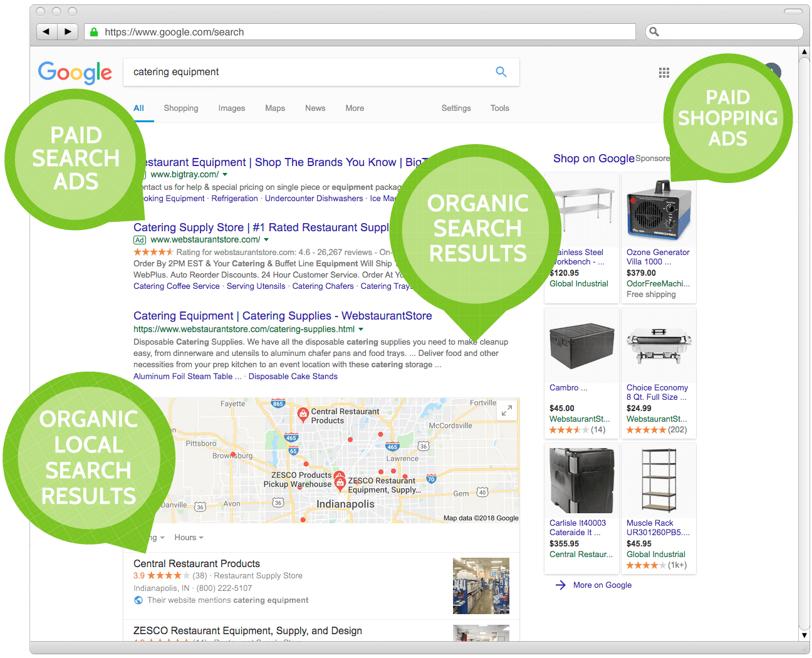Screen dimensions: 812x658
Task: Open the ZESCO Restaurant Equipment, Supply, and Design listing
Action: pos(247,631)
